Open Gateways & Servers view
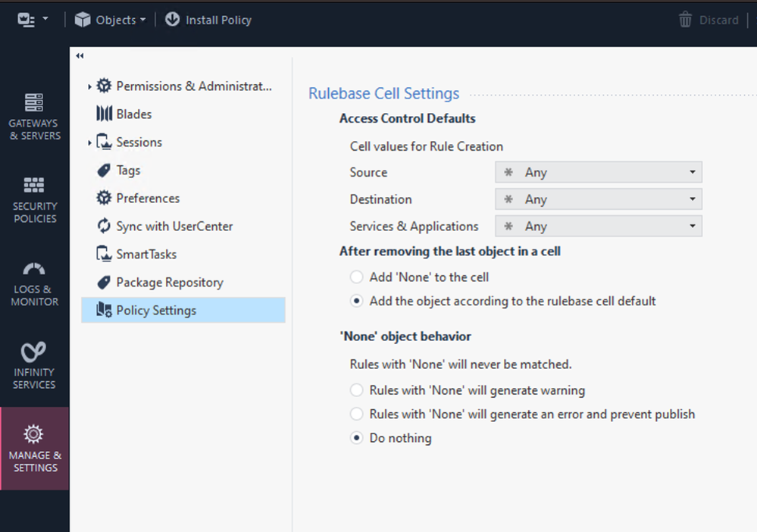Image resolution: width=757 pixels, height=532 pixels. click(x=35, y=117)
